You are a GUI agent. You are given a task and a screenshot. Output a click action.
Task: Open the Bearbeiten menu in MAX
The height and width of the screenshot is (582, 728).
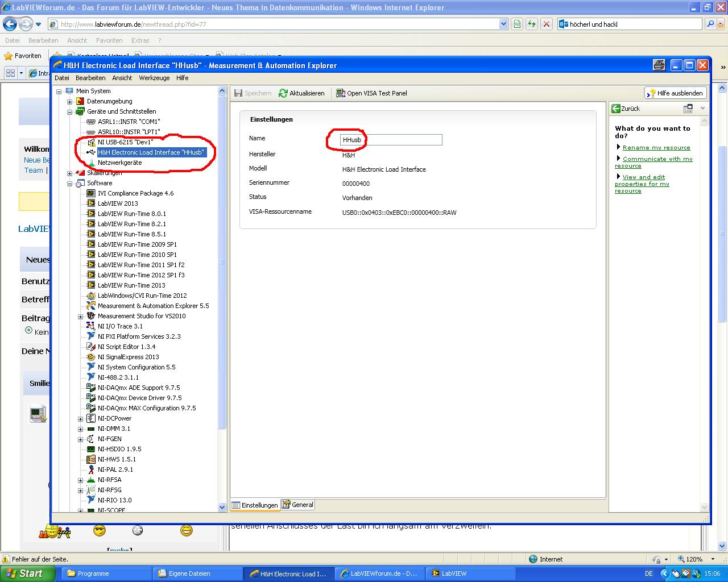pyautogui.click(x=90, y=78)
